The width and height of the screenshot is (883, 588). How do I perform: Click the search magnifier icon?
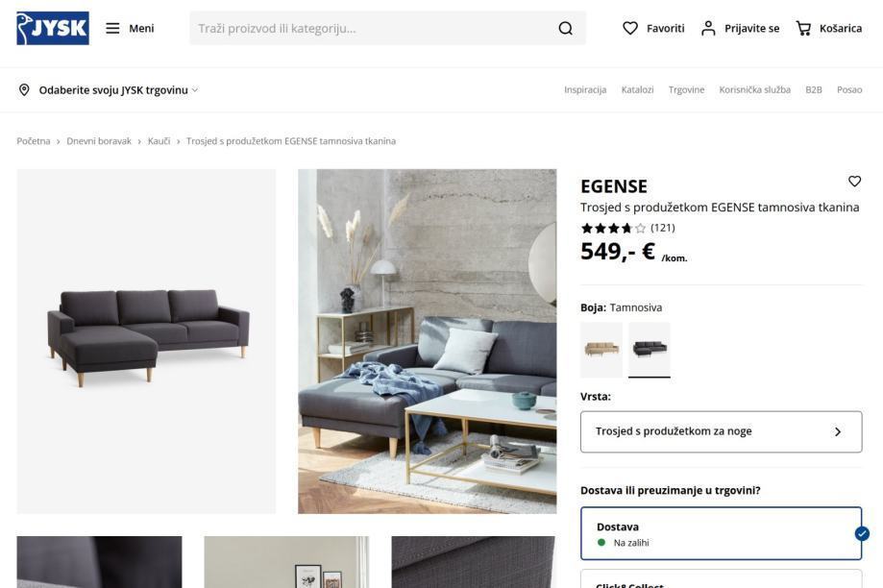[565, 28]
